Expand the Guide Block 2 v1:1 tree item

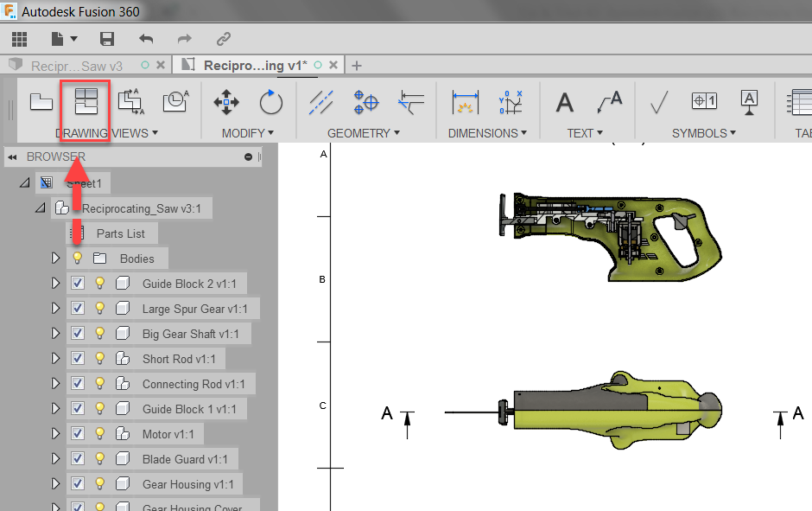click(x=55, y=283)
